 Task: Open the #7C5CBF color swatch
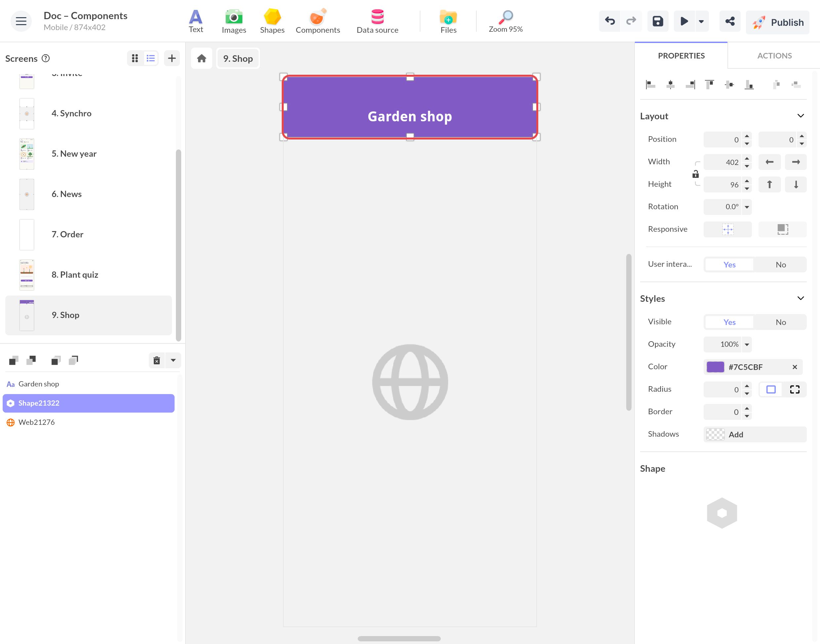715,367
